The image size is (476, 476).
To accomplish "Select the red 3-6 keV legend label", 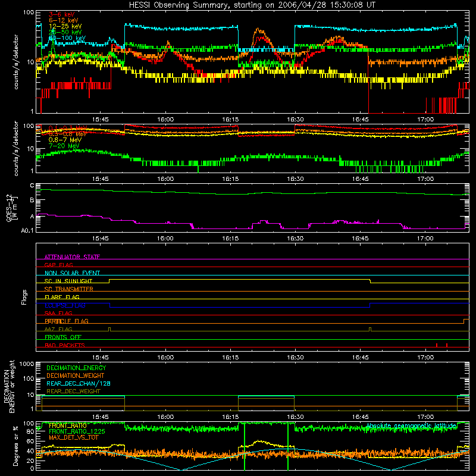I will point(61,14).
